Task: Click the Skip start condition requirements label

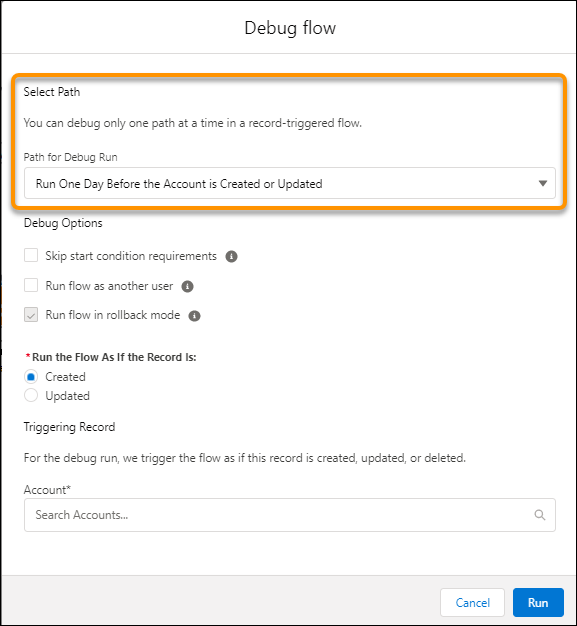Action: tap(131, 256)
